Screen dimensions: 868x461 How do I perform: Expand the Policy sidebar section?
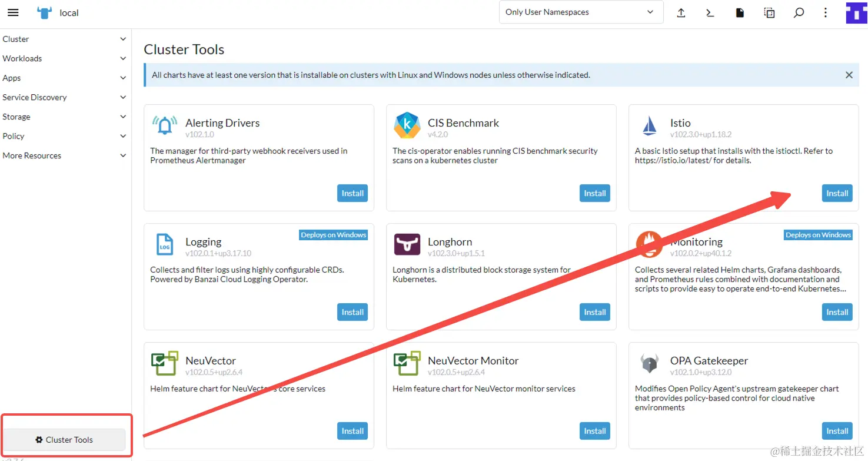pyautogui.click(x=65, y=136)
